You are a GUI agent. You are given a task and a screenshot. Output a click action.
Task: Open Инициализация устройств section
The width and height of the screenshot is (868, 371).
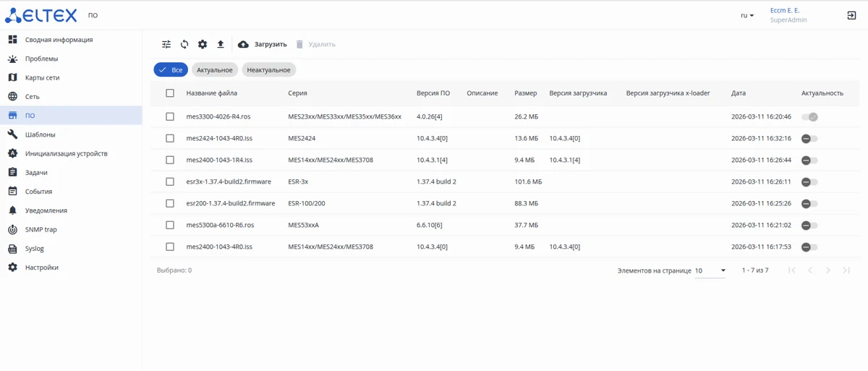click(x=71, y=153)
